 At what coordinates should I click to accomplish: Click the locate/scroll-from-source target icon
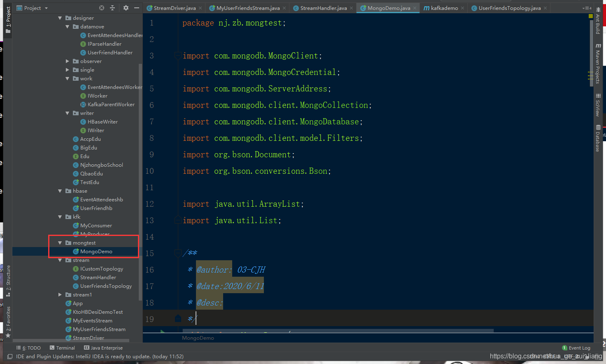(x=102, y=8)
